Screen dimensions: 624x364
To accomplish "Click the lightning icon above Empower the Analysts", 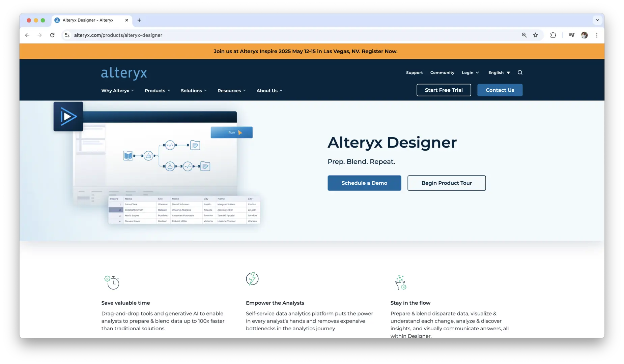I will (x=252, y=279).
